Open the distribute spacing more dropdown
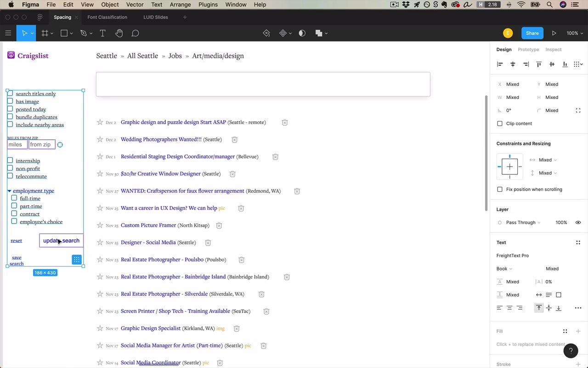588x368 pixels. 578,64
